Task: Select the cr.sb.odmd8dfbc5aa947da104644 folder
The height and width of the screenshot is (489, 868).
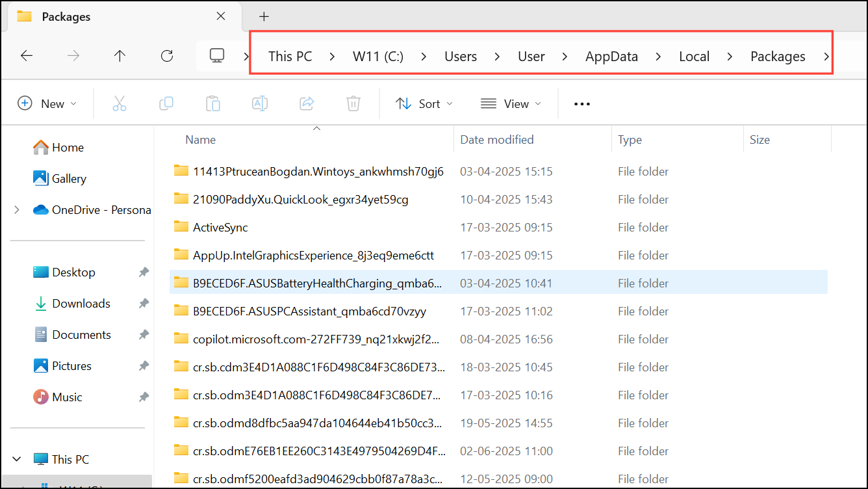Action: pos(498,423)
